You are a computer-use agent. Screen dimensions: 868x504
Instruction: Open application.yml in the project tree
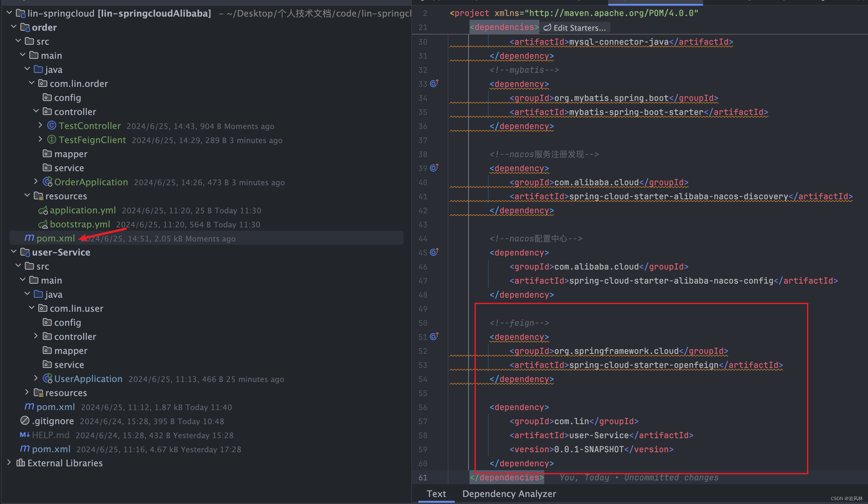83,210
